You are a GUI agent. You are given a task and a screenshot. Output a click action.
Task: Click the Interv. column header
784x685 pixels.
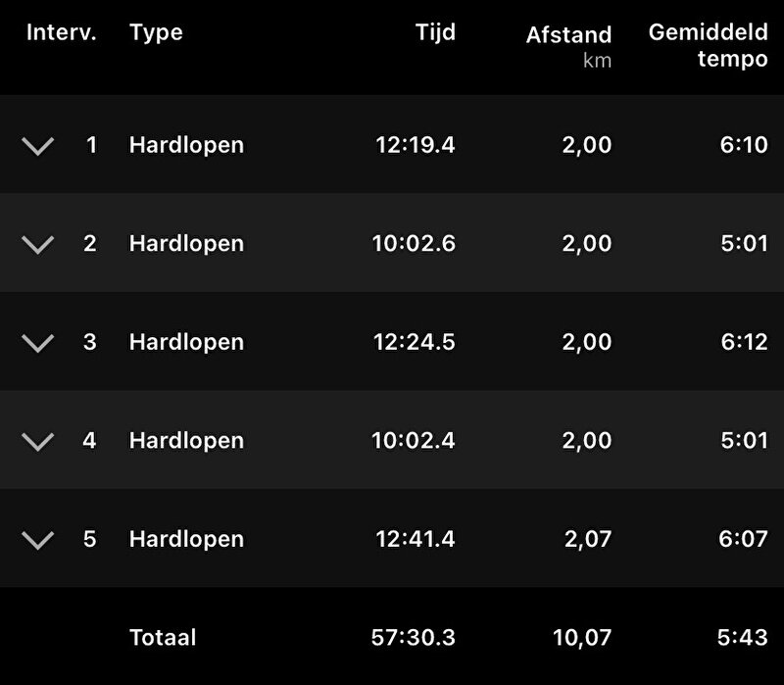tap(61, 32)
